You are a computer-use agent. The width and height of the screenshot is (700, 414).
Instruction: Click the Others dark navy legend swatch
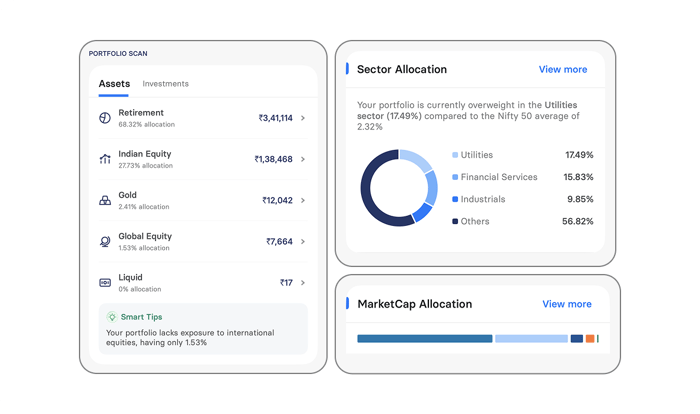tap(455, 221)
